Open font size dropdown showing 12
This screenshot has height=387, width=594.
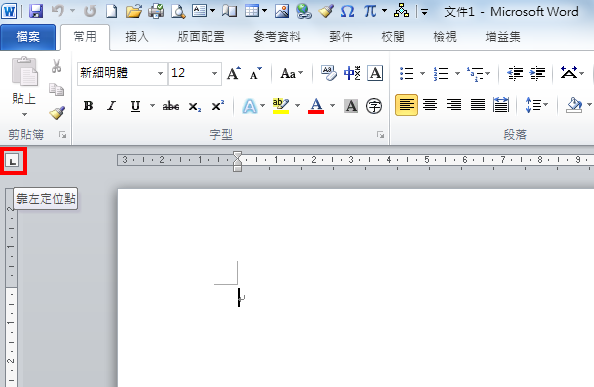click(214, 73)
